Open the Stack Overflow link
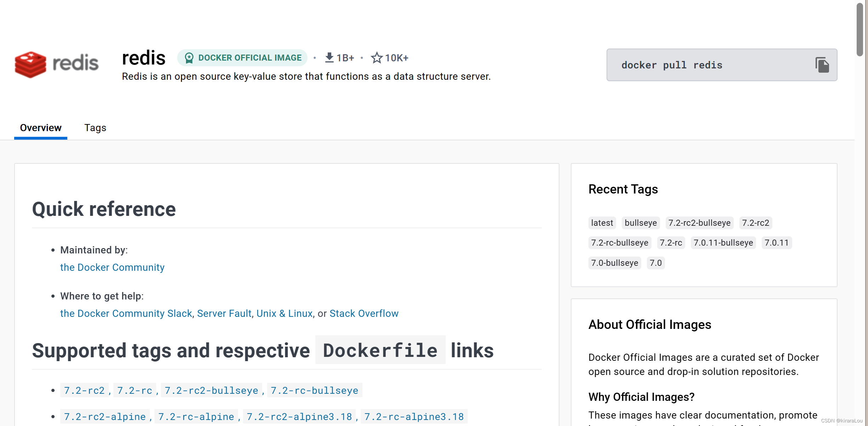 364,313
